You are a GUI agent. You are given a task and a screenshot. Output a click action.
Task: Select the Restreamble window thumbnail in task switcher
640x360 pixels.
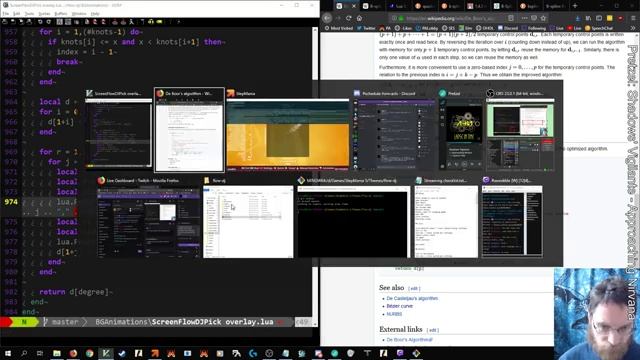(512, 218)
